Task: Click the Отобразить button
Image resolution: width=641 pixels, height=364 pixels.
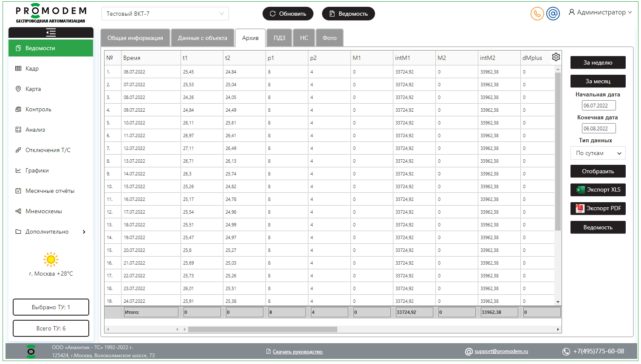Action: tap(598, 171)
